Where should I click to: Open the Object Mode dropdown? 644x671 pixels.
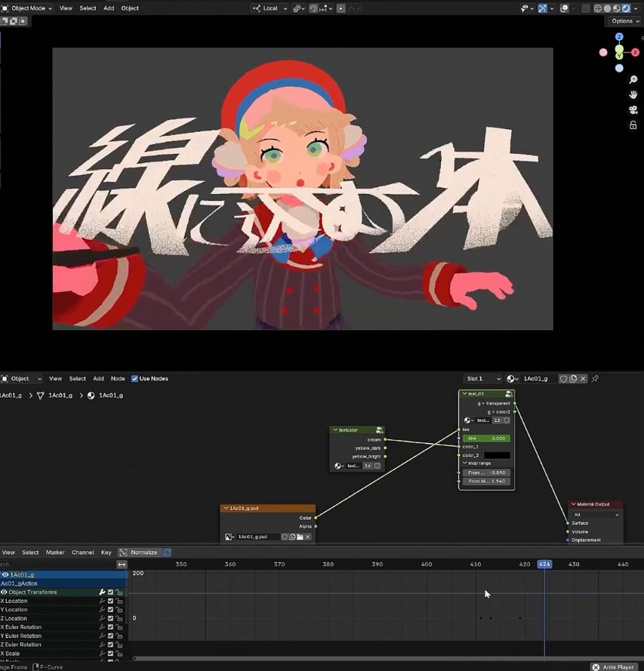[28, 9]
